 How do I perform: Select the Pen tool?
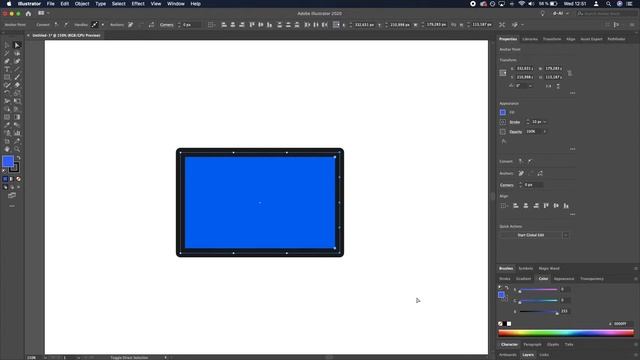click(x=7, y=61)
